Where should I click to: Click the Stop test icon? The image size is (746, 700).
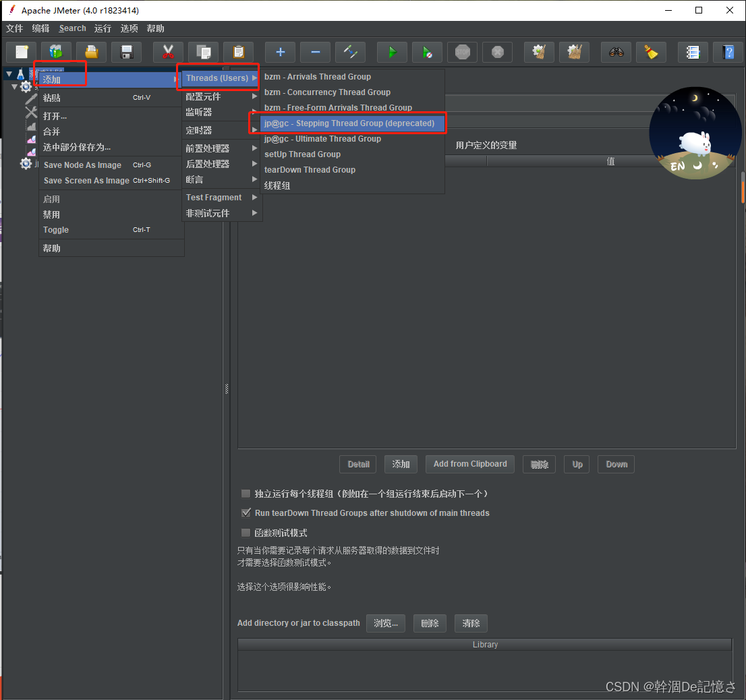[463, 52]
